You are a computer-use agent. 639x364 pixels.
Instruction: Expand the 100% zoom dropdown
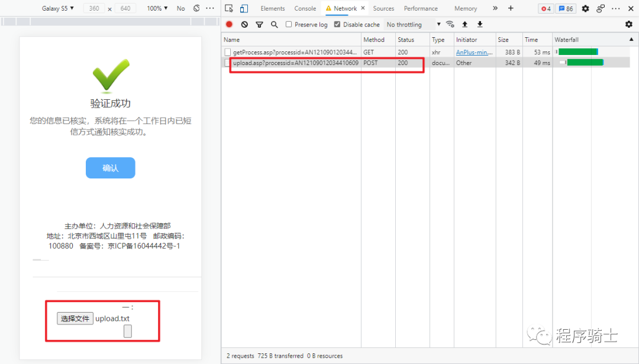pyautogui.click(x=157, y=8)
